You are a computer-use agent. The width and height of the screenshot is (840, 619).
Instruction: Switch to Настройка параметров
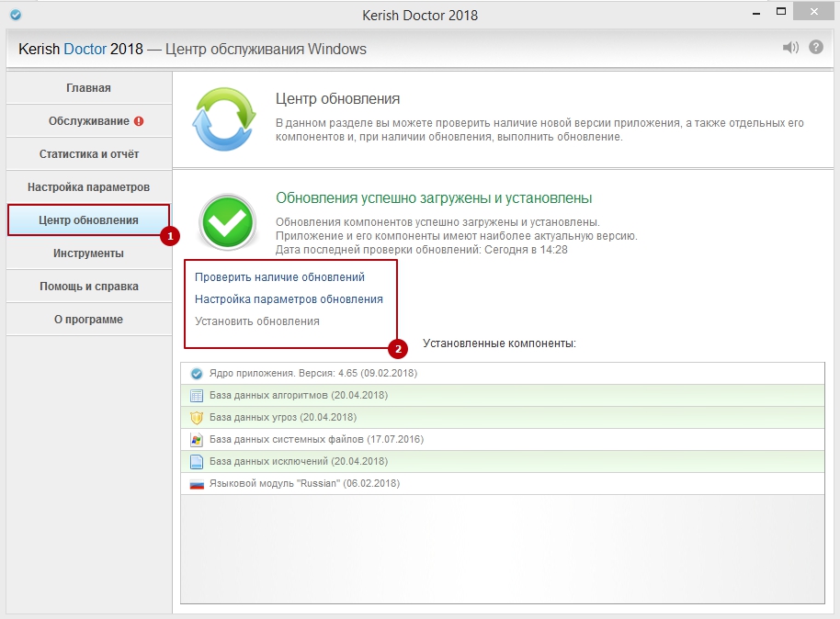89,187
